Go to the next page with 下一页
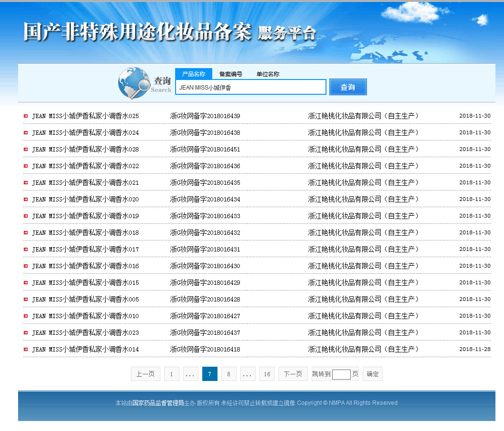The image size is (504, 431). click(292, 374)
